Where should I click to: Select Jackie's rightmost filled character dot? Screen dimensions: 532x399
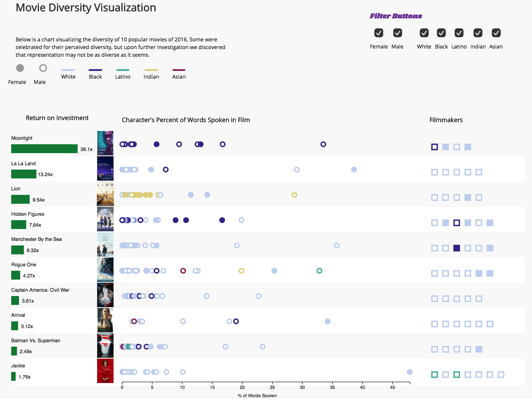[409, 372]
